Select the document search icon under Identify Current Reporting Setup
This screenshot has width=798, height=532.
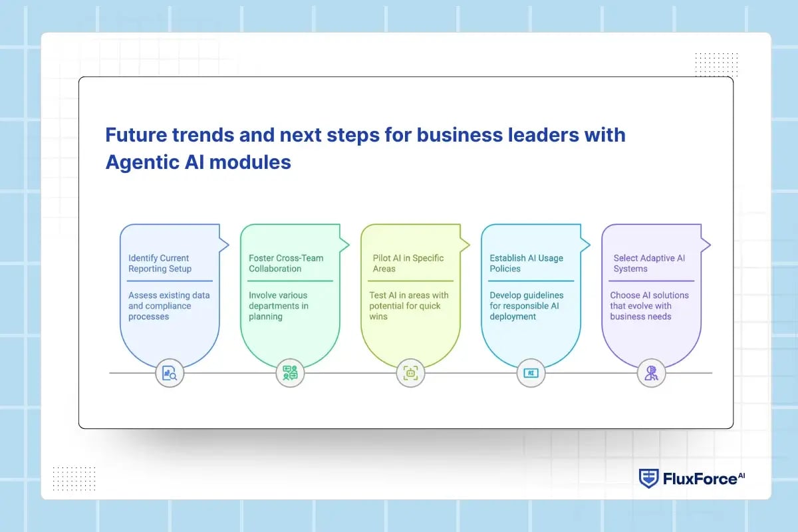point(169,373)
